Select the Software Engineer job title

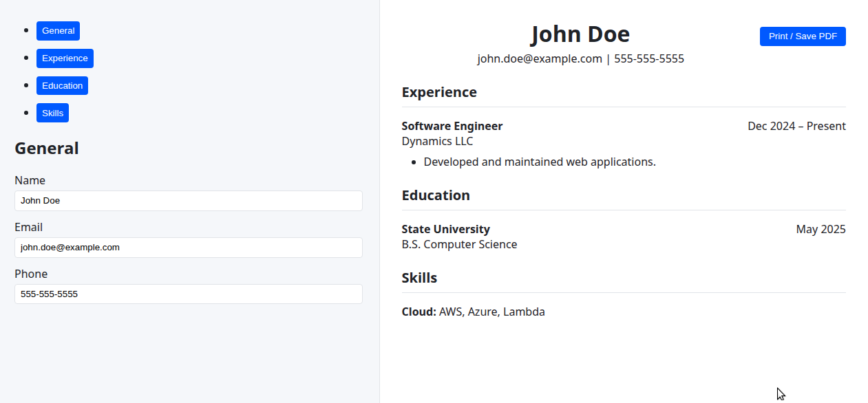click(x=452, y=127)
